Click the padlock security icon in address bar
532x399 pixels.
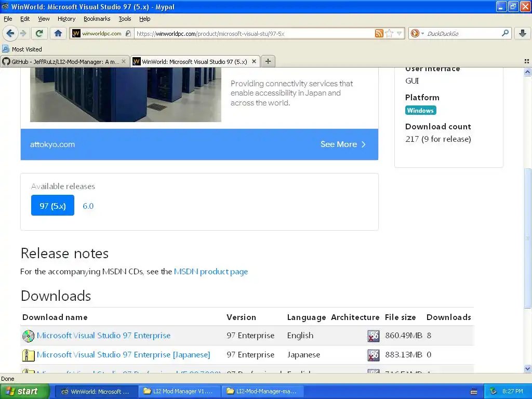[x=128, y=33]
